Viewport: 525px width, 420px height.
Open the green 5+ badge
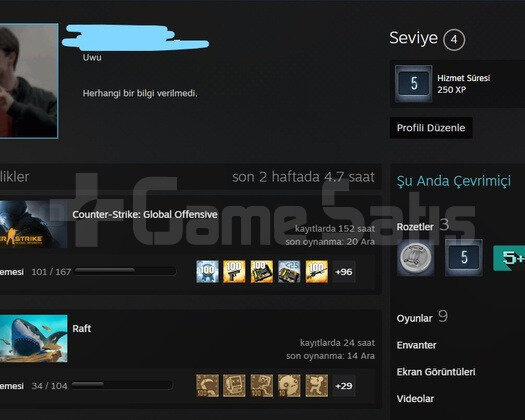509,258
